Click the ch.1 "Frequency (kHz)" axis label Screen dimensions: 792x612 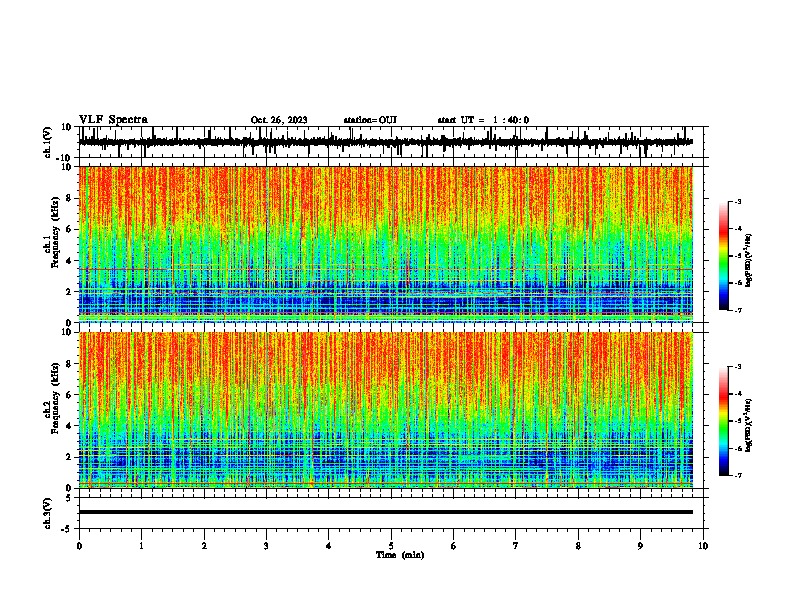pyautogui.click(x=55, y=232)
